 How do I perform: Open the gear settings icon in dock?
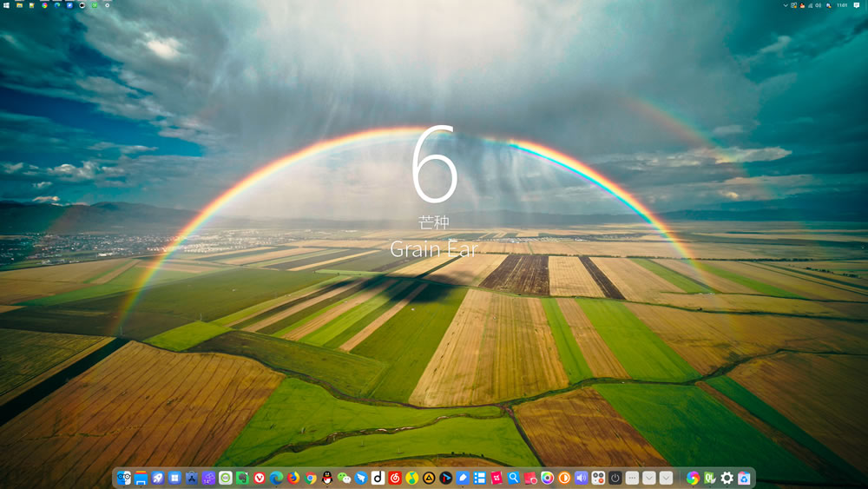point(727,478)
